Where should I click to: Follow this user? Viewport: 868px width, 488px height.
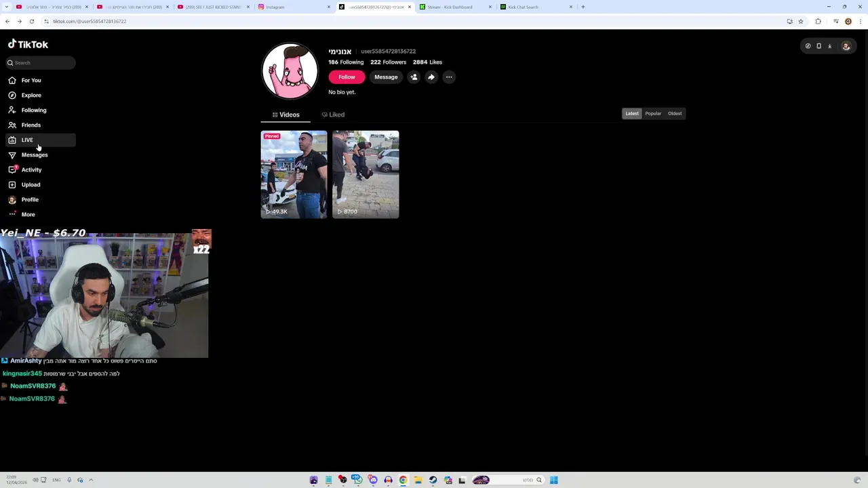click(347, 77)
